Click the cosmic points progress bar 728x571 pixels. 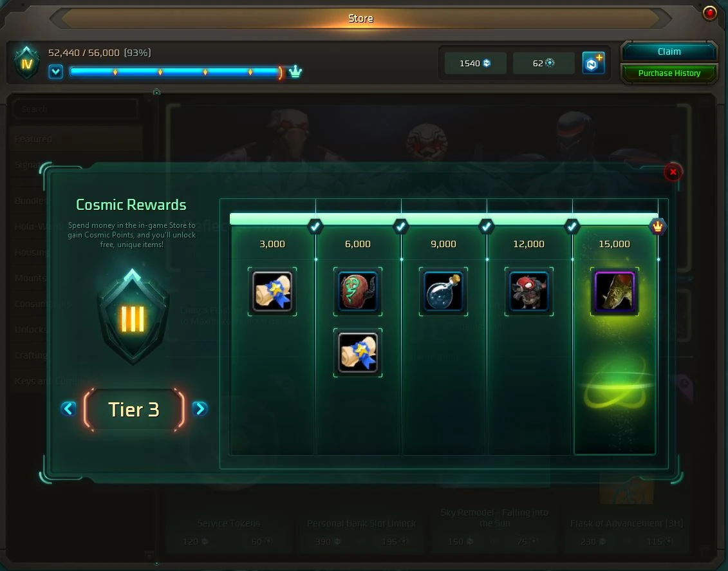176,72
